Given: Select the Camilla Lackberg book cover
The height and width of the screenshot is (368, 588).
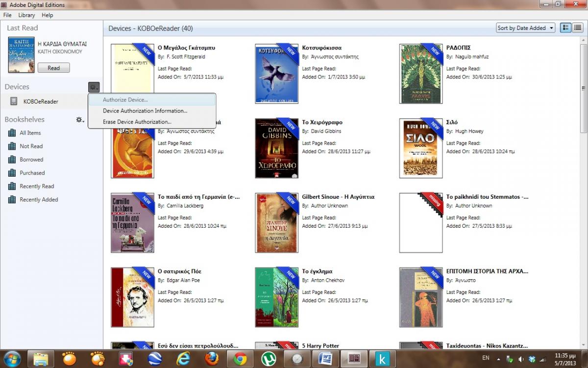Looking at the screenshot, I should click(x=132, y=223).
